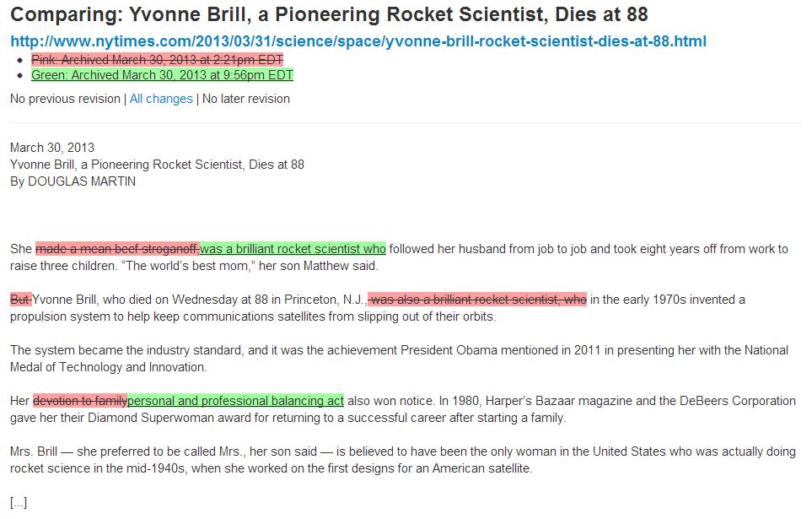This screenshot has height=519, width=812.
Task: Click the "March 30, 2013" article date
Action: point(52,148)
